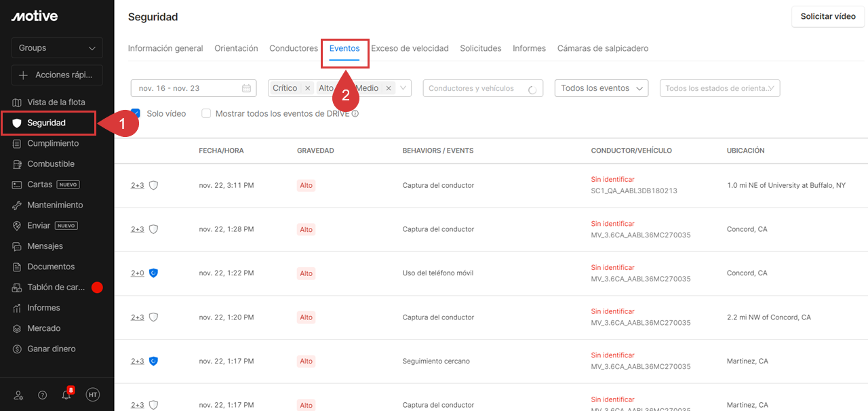Remove the Crítico severity filter chip
The image size is (868, 411).
pyautogui.click(x=307, y=88)
